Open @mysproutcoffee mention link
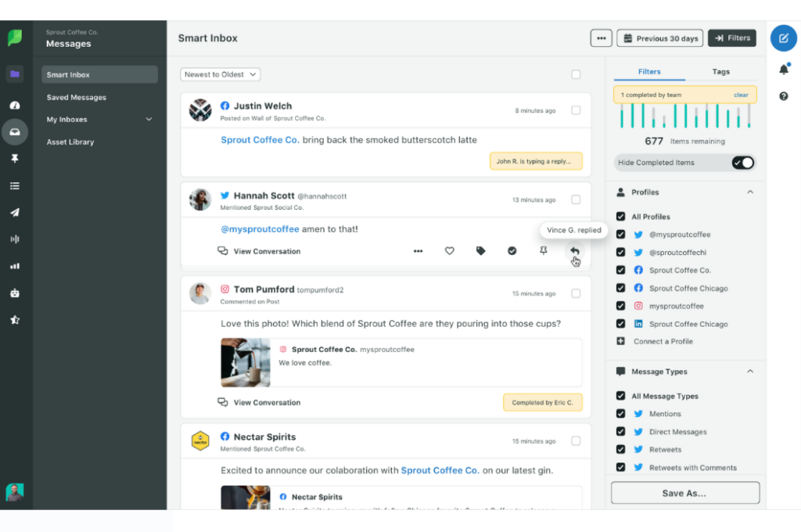The image size is (801, 532). coord(260,229)
